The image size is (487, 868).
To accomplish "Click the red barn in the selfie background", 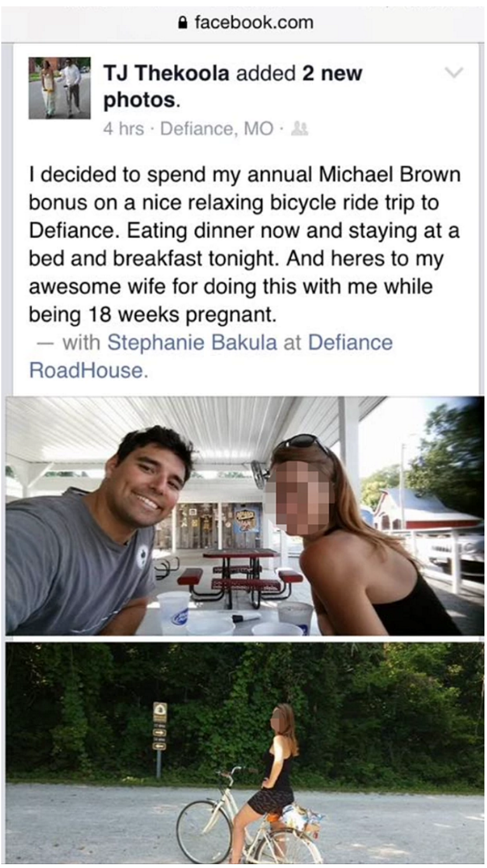I will (420, 509).
